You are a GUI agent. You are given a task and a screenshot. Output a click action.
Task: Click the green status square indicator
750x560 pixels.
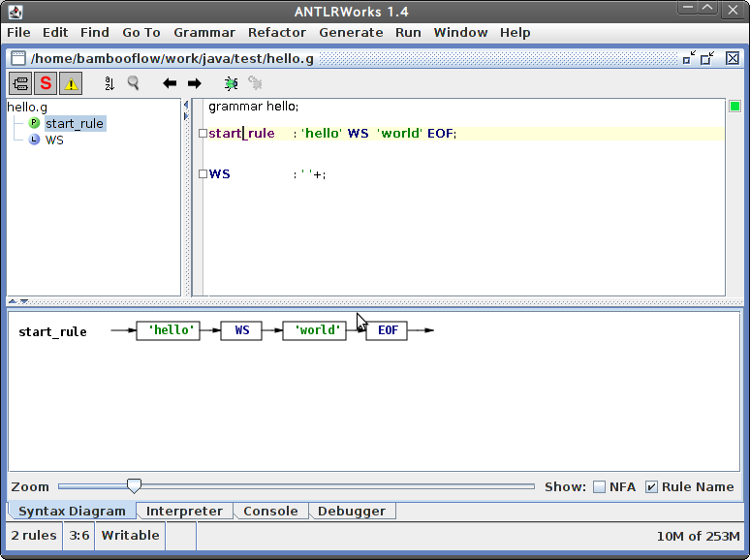(x=734, y=107)
